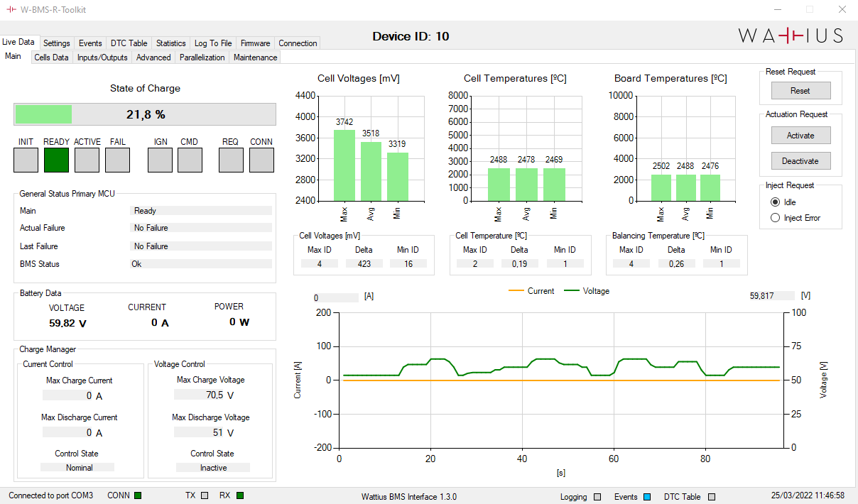Click the green Voltage legend entry
The image size is (858, 504).
587,291
